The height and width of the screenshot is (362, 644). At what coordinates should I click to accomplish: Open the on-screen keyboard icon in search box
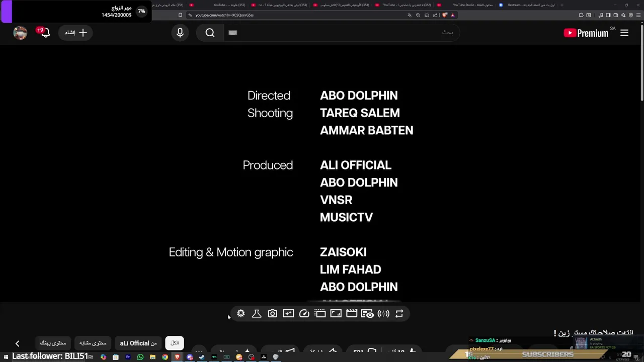point(232,33)
